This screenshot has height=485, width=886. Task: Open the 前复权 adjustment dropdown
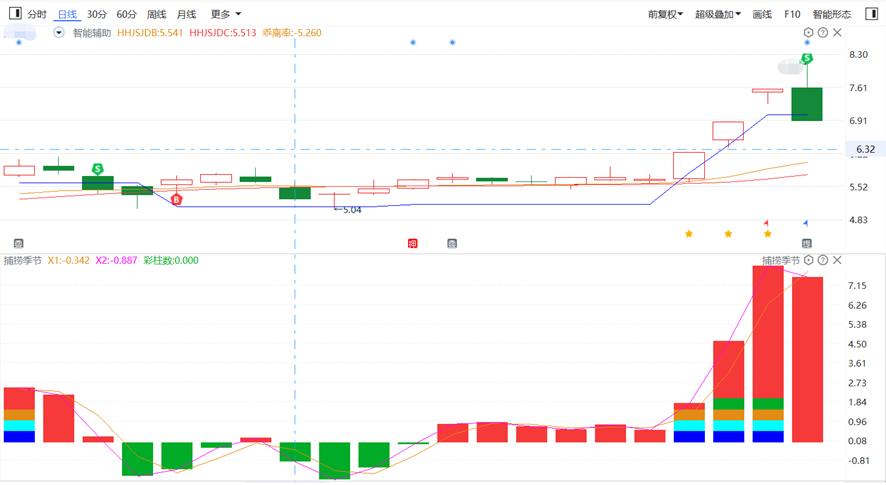point(665,14)
